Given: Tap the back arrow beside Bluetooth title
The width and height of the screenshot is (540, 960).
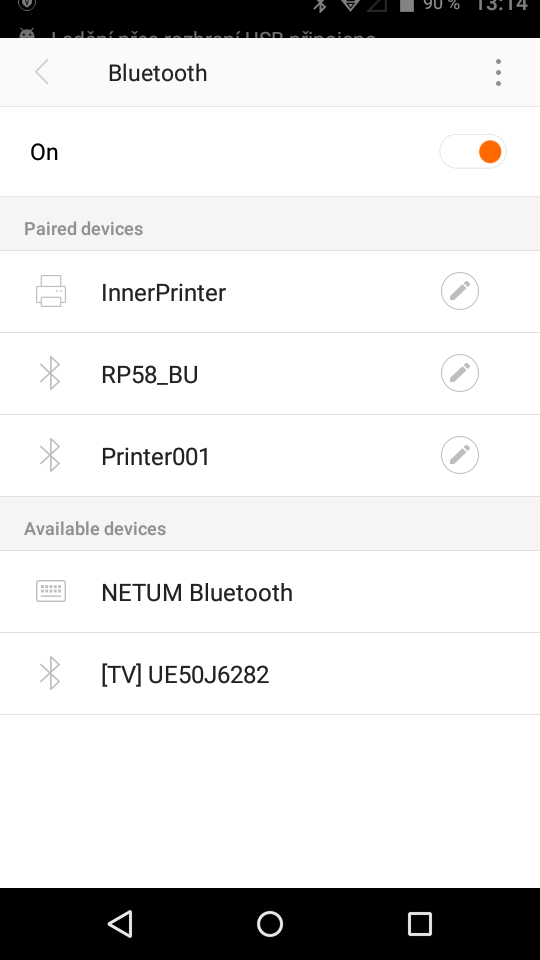Looking at the screenshot, I should pos(42,72).
